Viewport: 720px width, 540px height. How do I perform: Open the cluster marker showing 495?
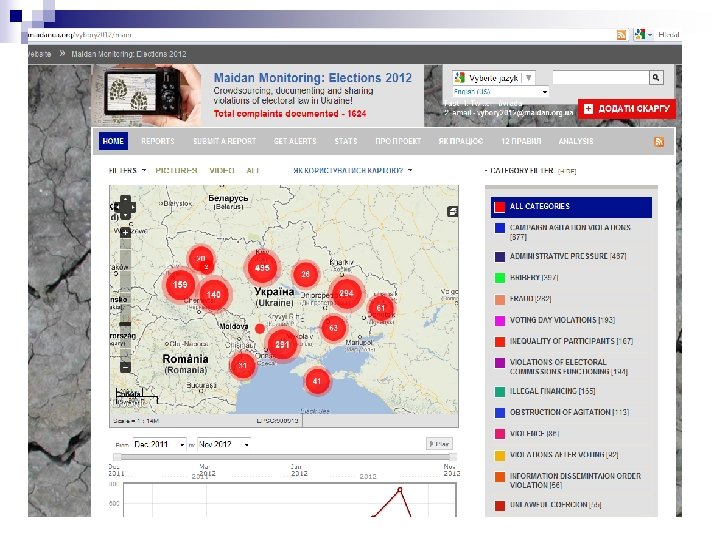click(262, 268)
